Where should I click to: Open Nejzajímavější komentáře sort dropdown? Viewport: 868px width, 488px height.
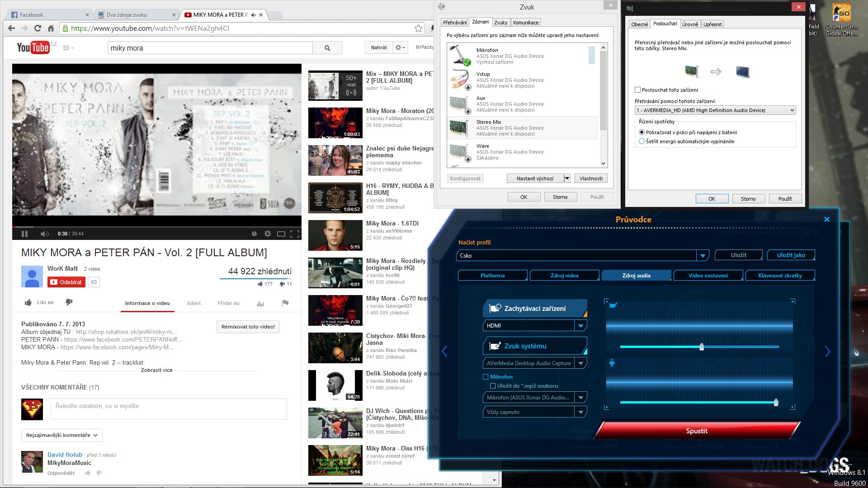tap(62, 435)
